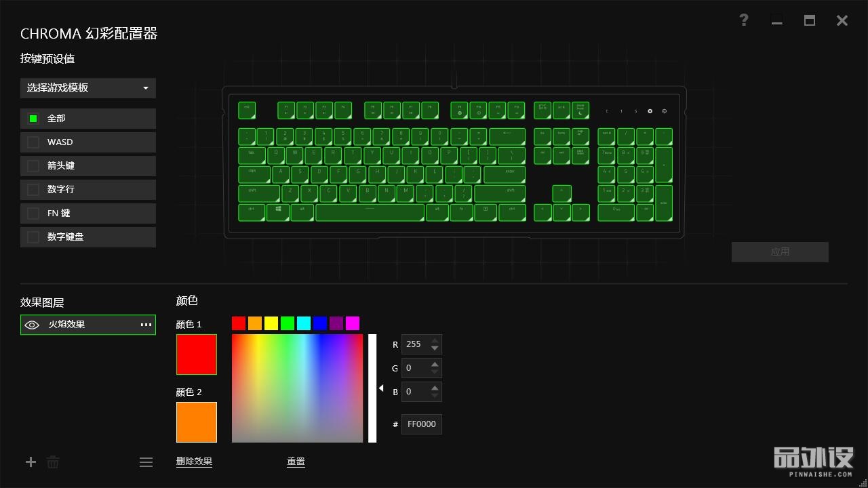
Task: Pick the red preset color swatch
Action: click(x=239, y=323)
